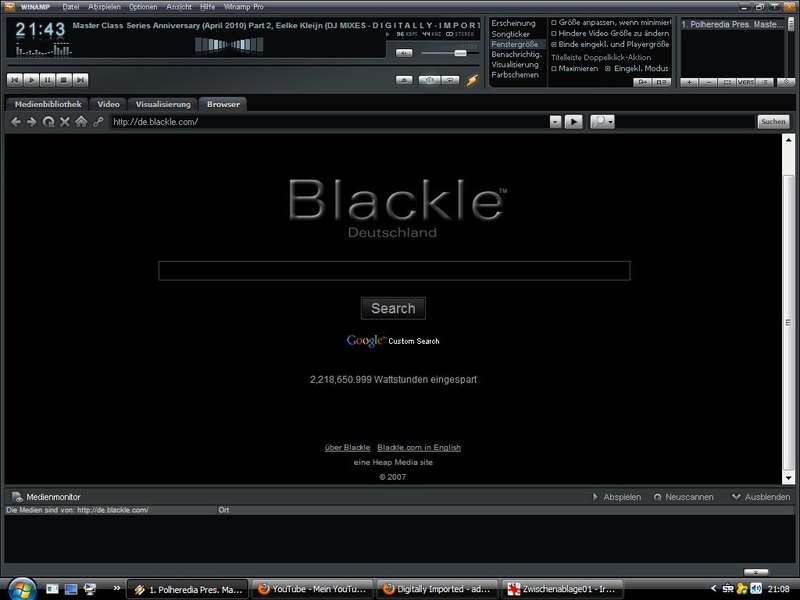Click the Winamp logo icon in title bar

[x=9, y=7]
